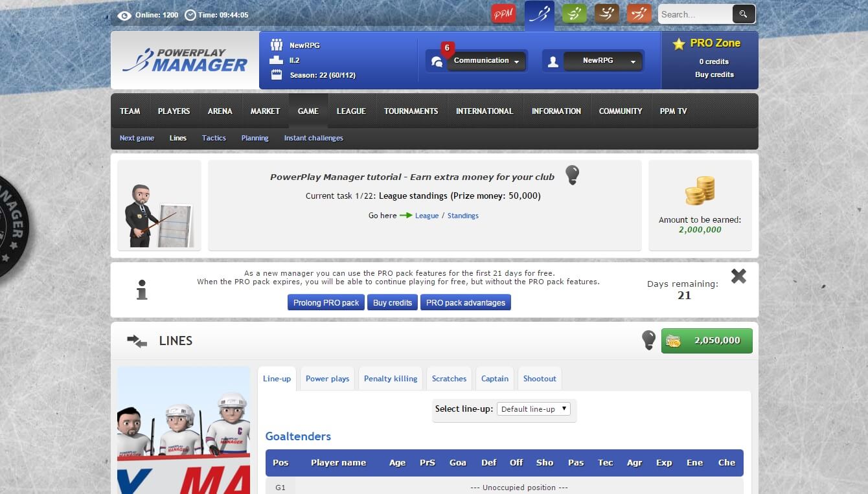
Task: Click the arrows icon next to LINES
Action: (x=137, y=341)
